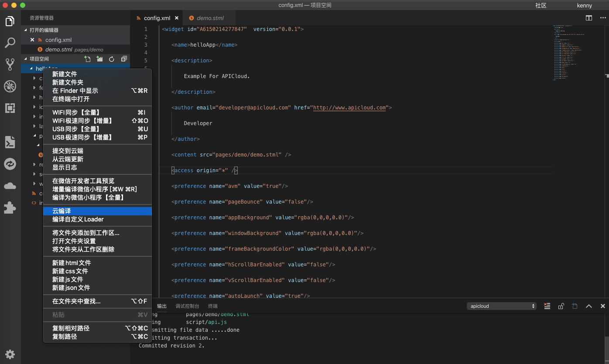Click the terminal script icon in activity bar
This screenshot has height=364, width=609.
click(10, 142)
